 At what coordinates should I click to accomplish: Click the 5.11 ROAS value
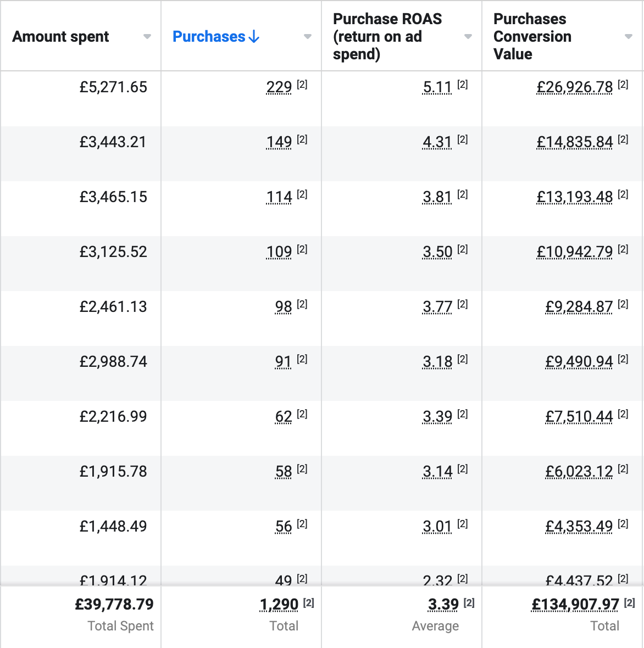(437, 87)
